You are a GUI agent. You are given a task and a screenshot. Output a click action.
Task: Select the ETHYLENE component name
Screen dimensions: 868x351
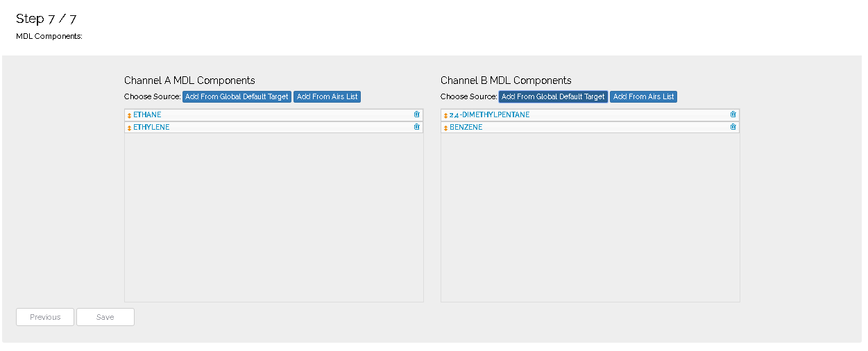[x=151, y=127]
